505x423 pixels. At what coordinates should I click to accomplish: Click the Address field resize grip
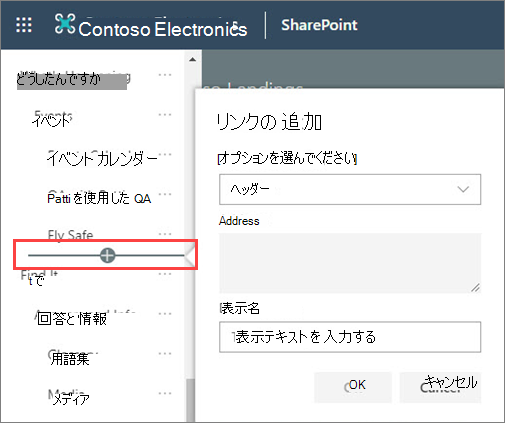(x=475, y=288)
